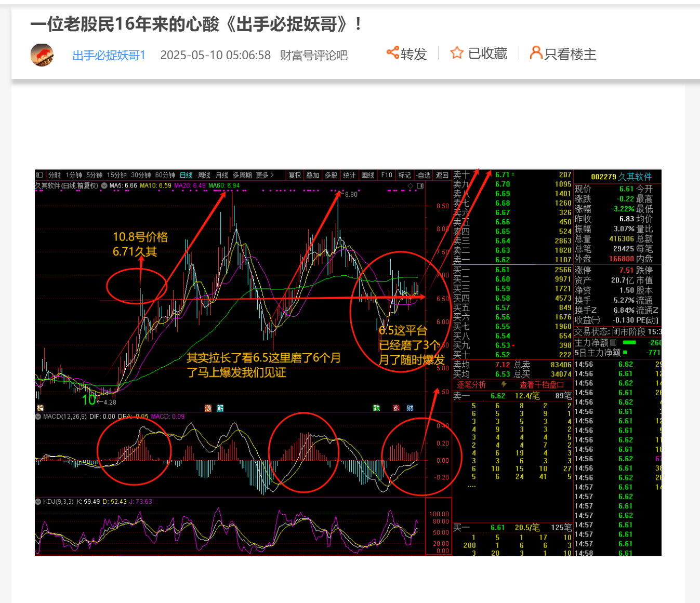Click the 返回 back button
The image size is (700, 603).
point(442,175)
